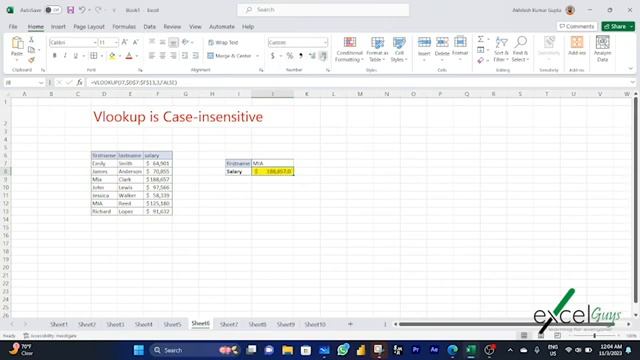This screenshot has height=360, width=640.
Task: Increase font size icon
Action: coord(125,42)
